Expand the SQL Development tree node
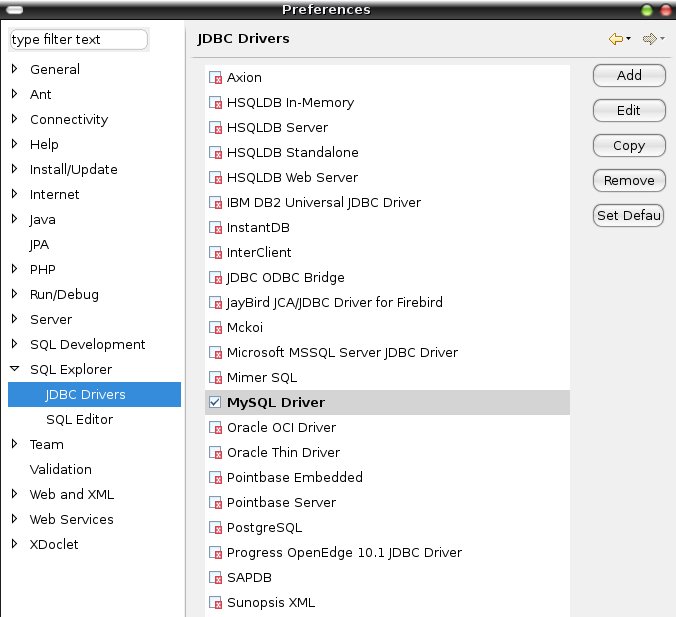The height and width of the screenshot is (617, 676). pos(14,344)
